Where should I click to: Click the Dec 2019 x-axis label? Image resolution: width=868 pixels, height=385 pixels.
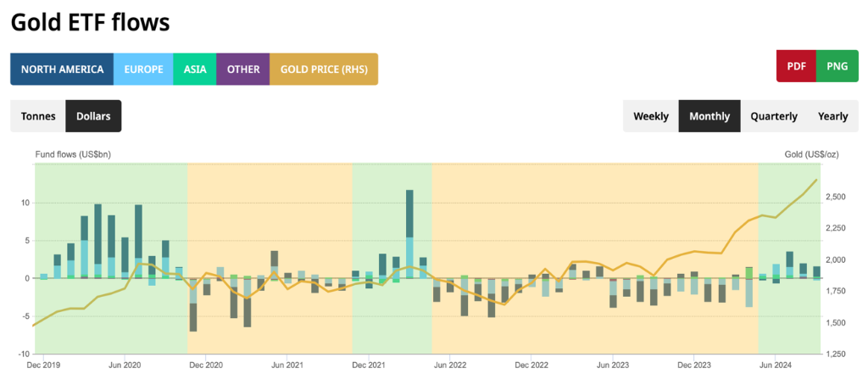click(x=43, y=365)
